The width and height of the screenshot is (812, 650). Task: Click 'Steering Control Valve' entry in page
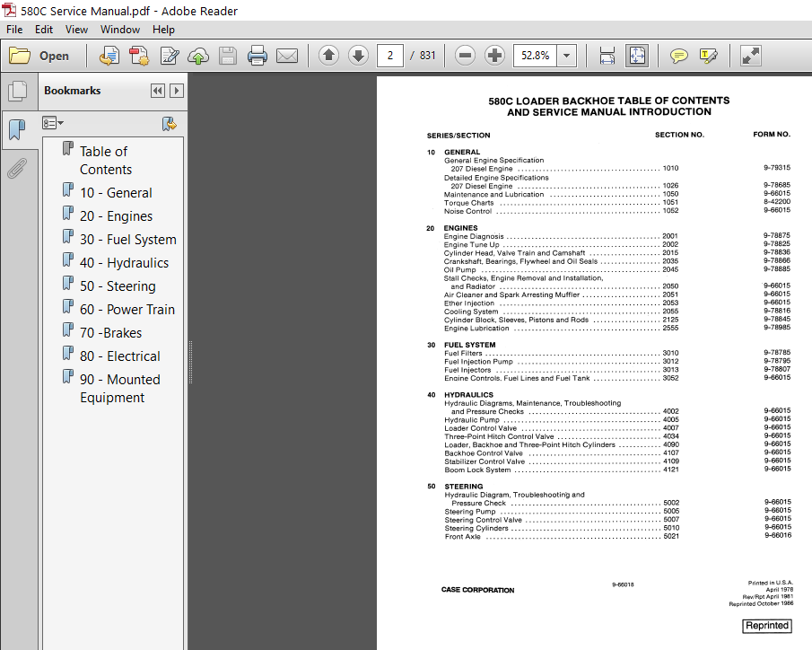(483, 520)
